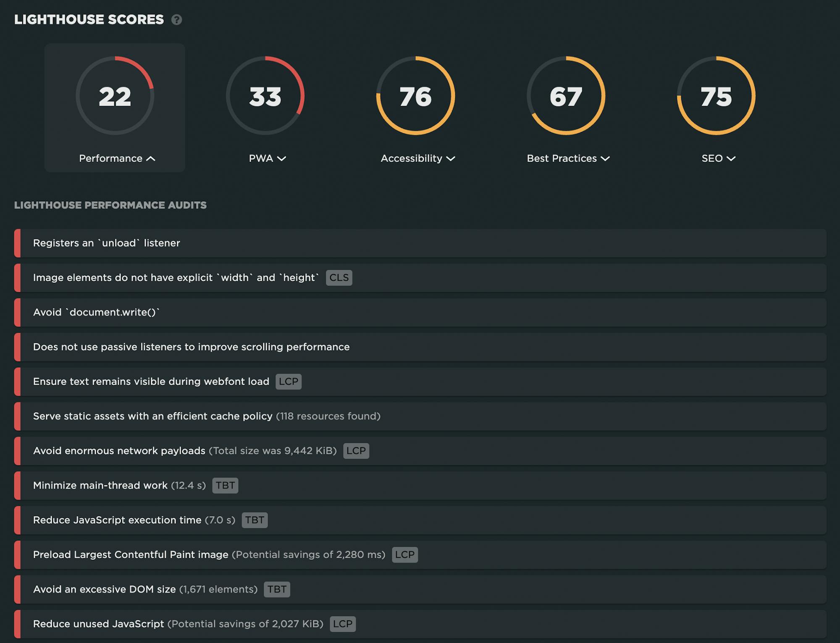Expand the PWA score category
Viewport: 840px width, 643px height.
[267, 158]
